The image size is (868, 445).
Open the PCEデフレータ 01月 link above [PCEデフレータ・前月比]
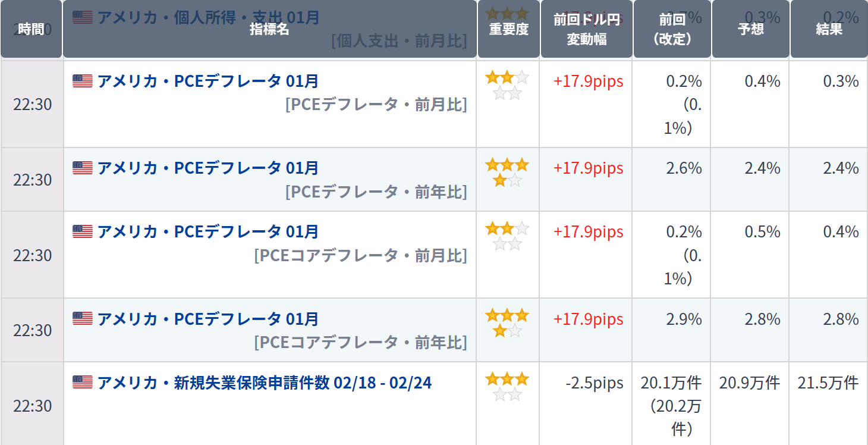207,81
